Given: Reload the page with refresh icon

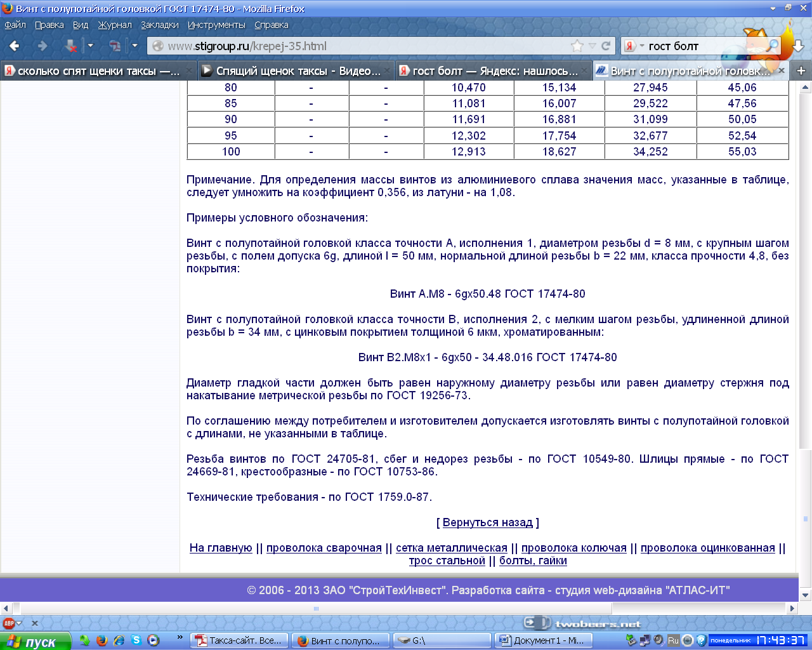Looking at the screenshot, I should [606, 46].
